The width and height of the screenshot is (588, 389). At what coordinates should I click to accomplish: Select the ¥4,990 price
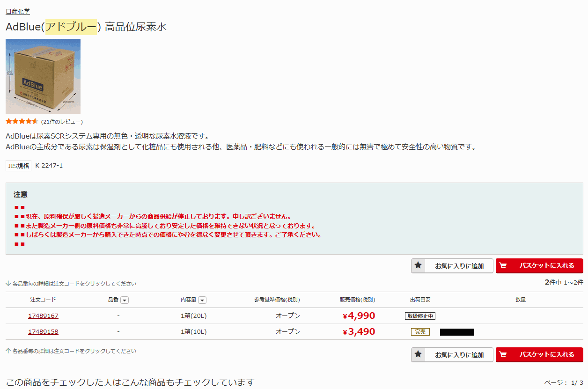pyautogui.click(x=359, y=316)
